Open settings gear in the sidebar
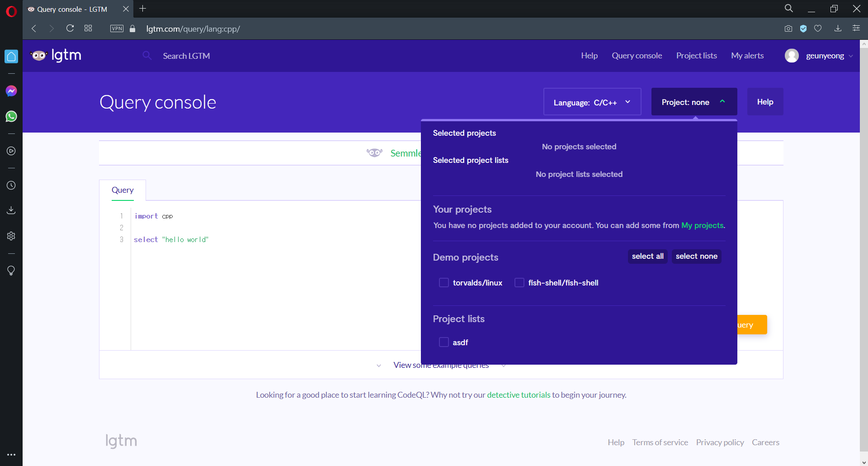Viewport: 868px width, 466px height. tap(11, 236)
